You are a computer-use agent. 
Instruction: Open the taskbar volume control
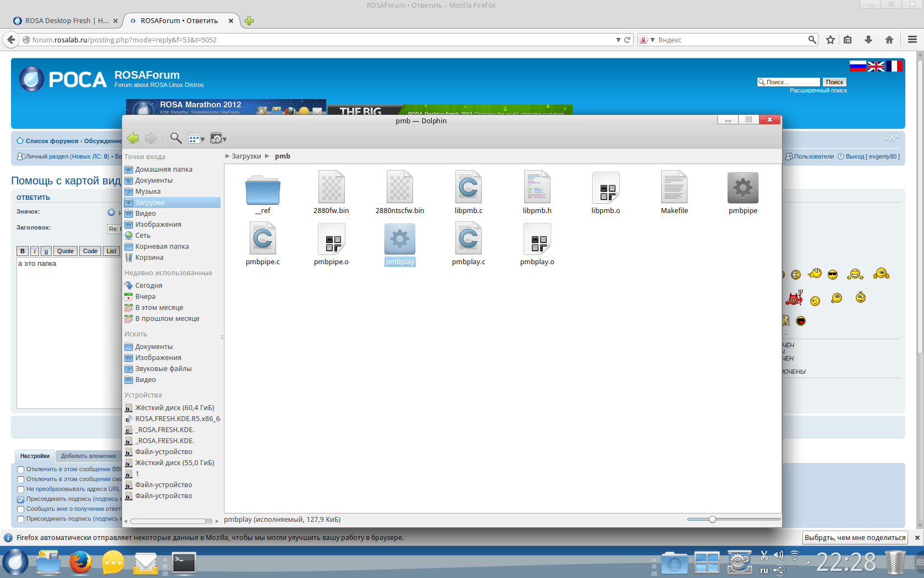779,555
